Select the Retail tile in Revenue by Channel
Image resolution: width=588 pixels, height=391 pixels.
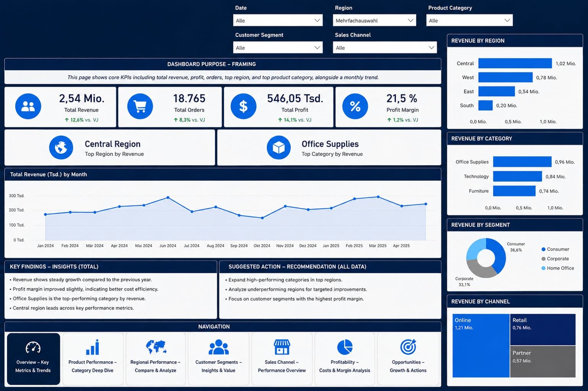click(x=543, y=329)
